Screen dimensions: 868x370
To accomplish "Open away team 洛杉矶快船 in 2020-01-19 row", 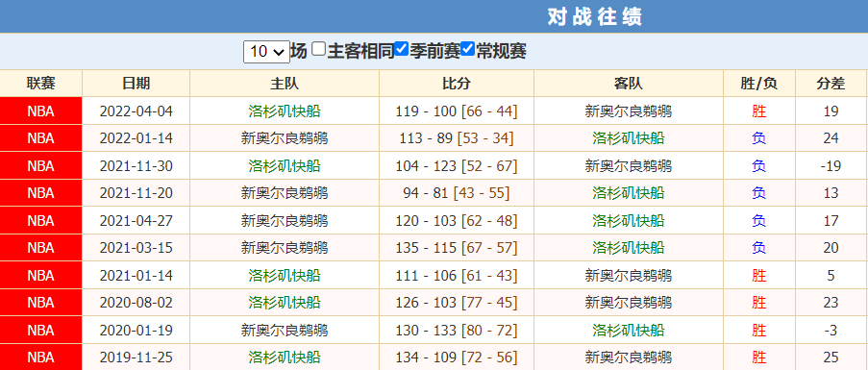I will pyautogui.click(x=629, y=331).
